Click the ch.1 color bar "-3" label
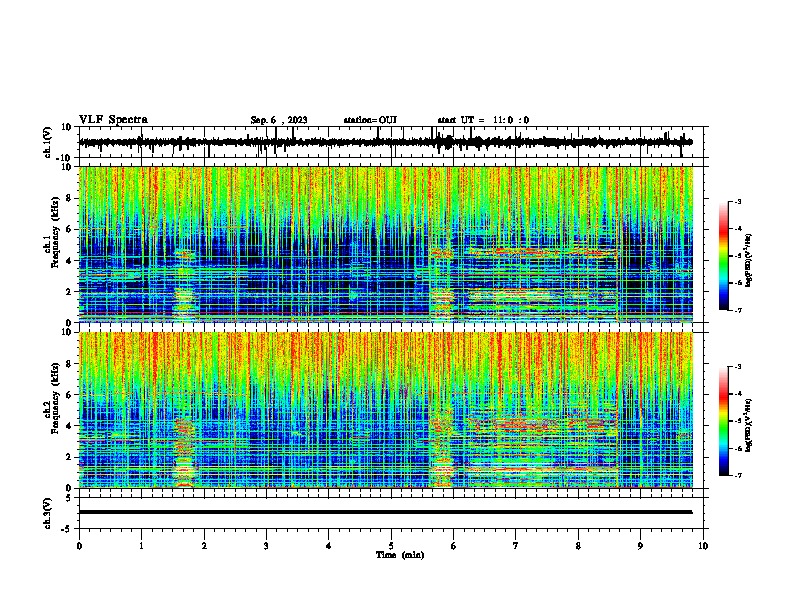This screenshot has height=612, width=792. click(x=737, y=201)
